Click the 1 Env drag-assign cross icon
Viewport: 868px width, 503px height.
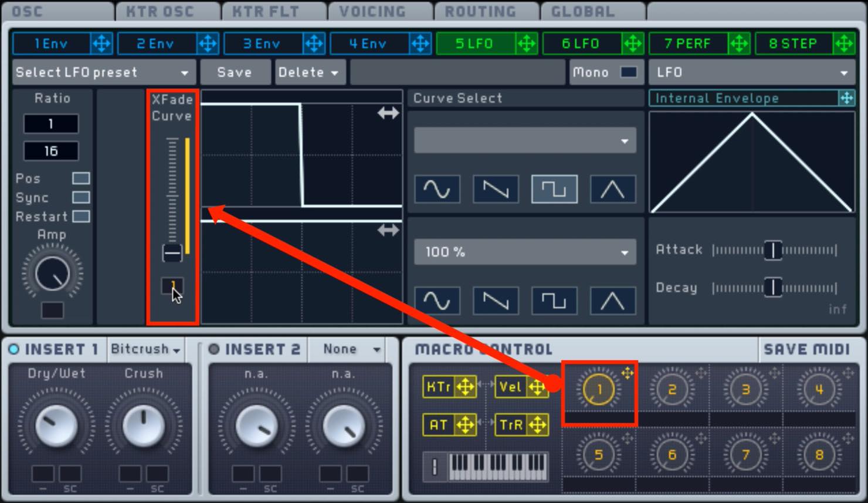[101, 43]
